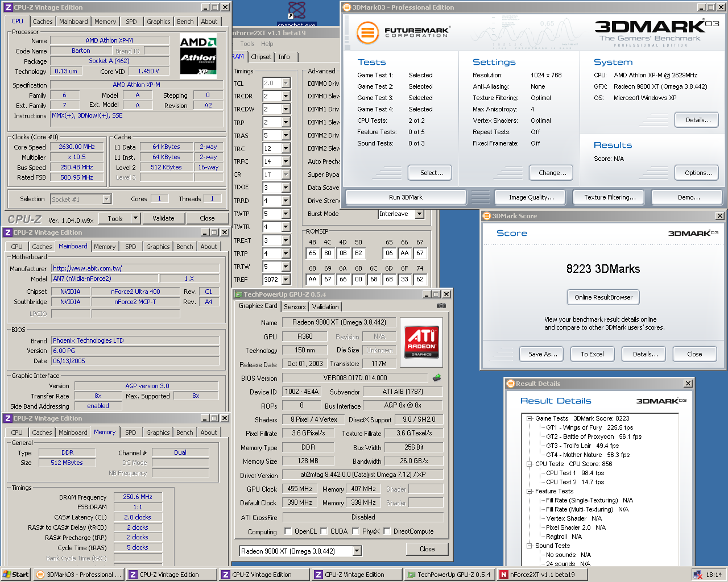Collapse the CPU Tests tree node
The height and width of the screenshot is (582, 728).
pos(529,464)
